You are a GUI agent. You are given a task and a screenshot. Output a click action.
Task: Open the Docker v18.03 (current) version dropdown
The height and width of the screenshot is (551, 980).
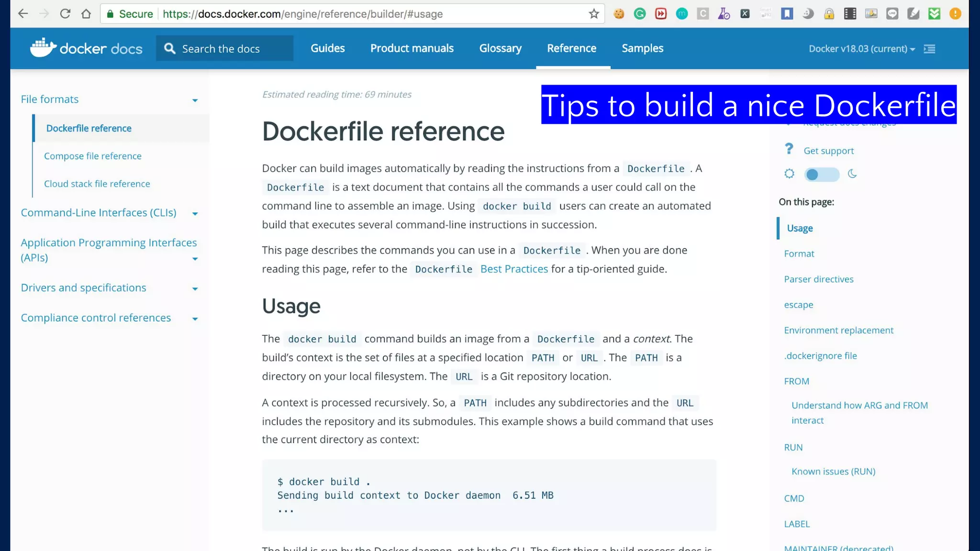click(x=862, y=49)
